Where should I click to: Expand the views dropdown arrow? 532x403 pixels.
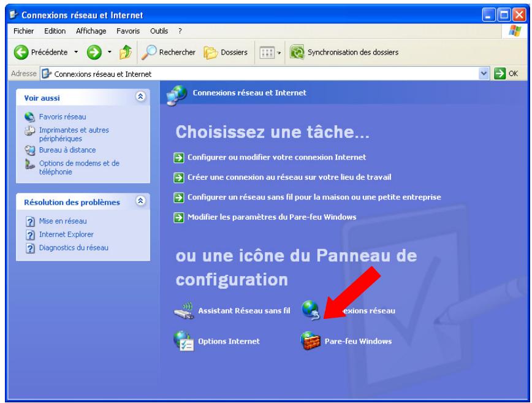click(279, 53)
